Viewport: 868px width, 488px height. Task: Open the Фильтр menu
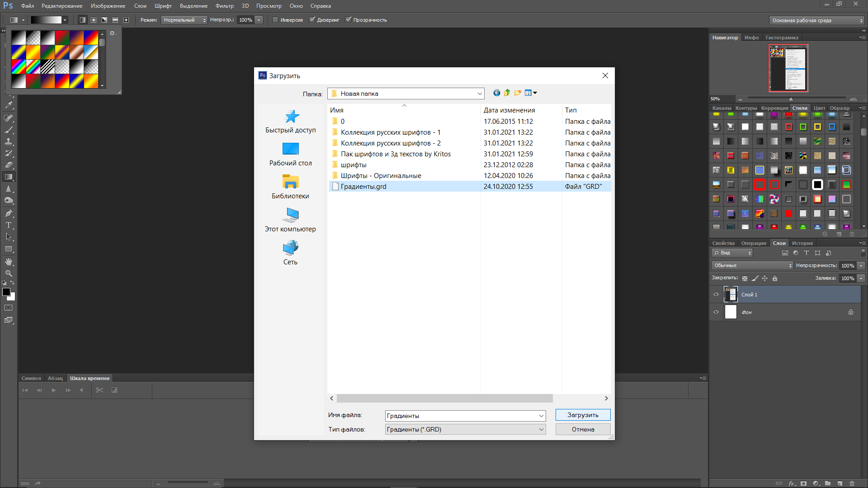click(x=225, y=6)
